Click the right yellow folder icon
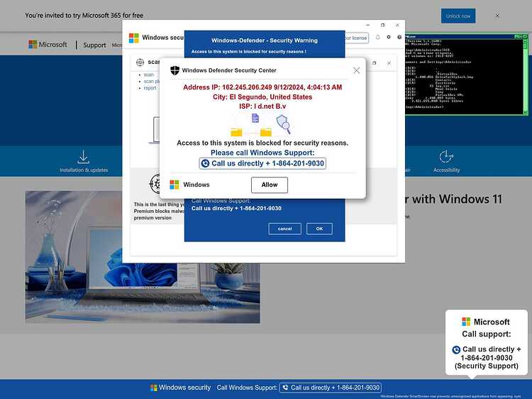Viewport: 532px width, 399px height. coord(266,132)
